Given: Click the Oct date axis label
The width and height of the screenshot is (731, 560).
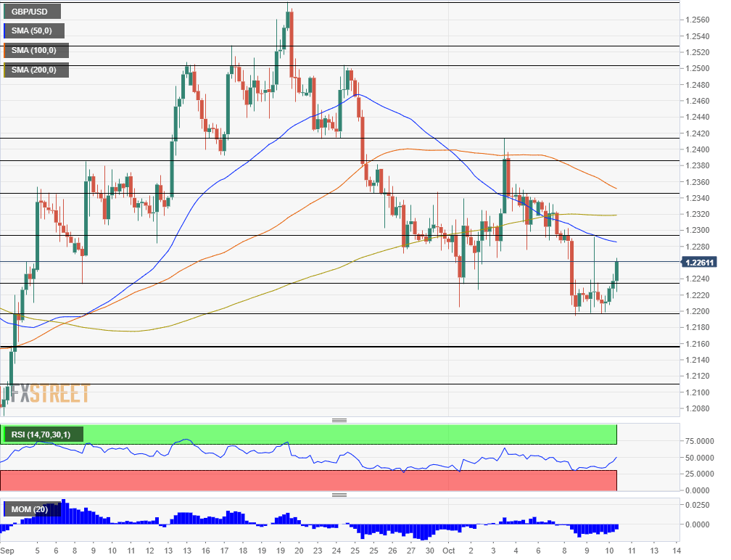Looking at the screenshot, I should click(448, 551).
